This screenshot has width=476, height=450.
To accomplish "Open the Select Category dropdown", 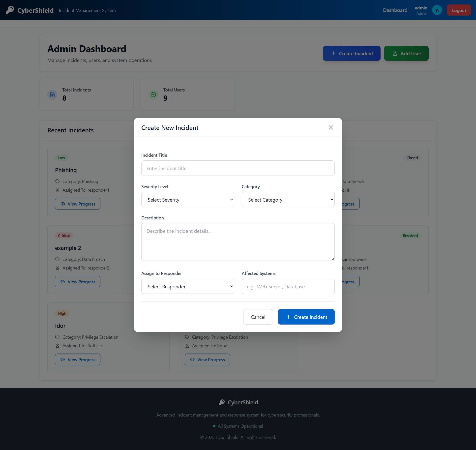I will click(x=288, y=200).
